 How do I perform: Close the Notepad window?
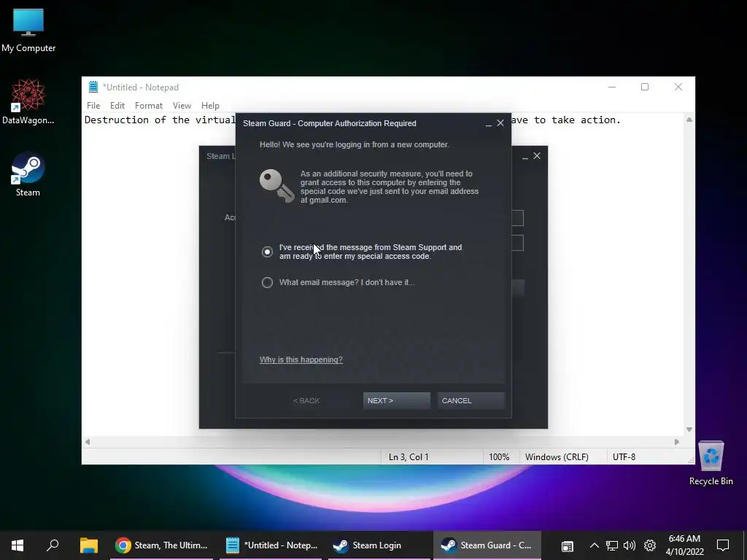tap(678, 87)
